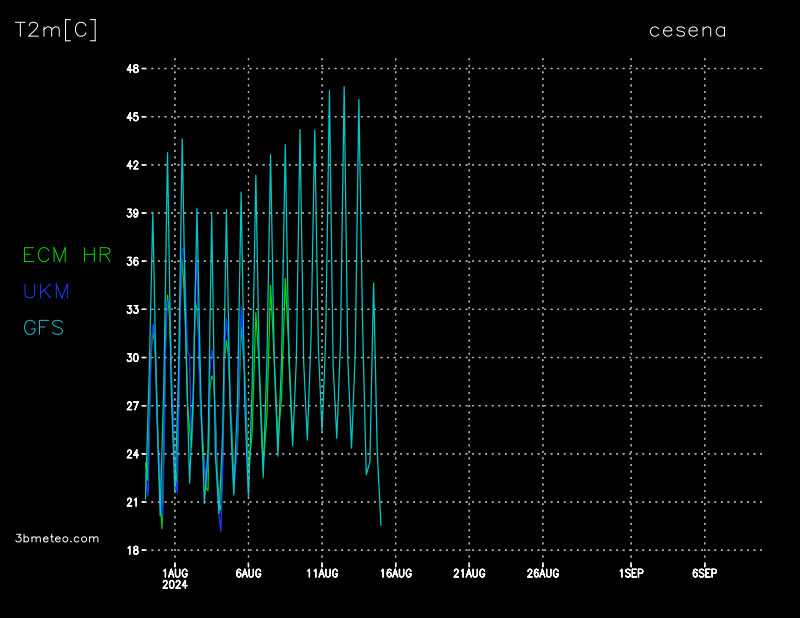Click the 11AUG date label
The image size is (800, 618).
click(322, 573)
